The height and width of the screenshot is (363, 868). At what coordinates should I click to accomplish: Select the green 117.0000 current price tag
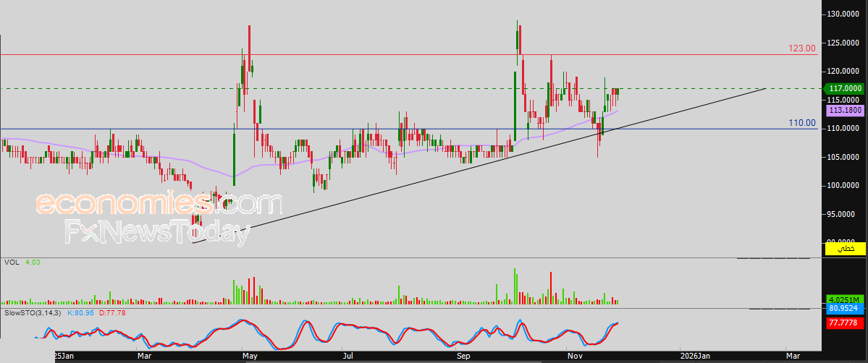[846, 88]
